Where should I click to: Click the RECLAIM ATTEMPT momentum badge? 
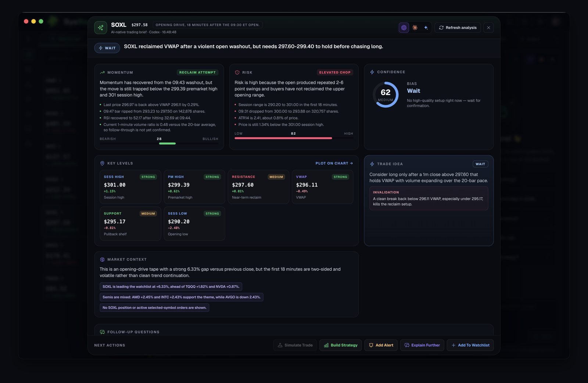pos(197,72)
